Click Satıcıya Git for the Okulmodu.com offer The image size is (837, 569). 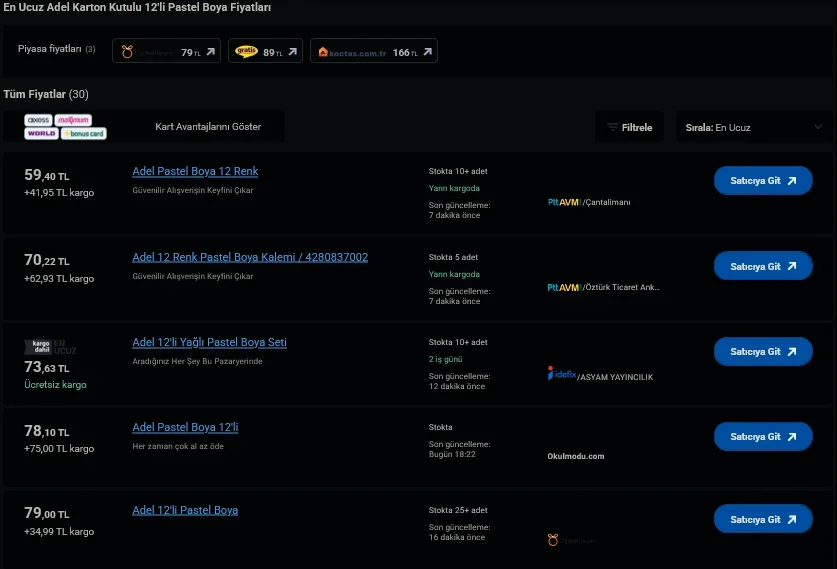[x=762, y=437]
